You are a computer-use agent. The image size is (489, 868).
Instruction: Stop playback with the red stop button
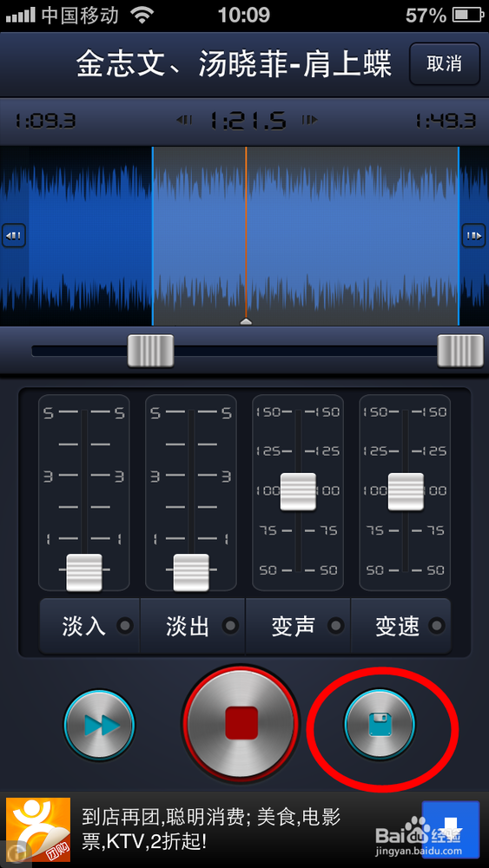click(x=241, y=723)
